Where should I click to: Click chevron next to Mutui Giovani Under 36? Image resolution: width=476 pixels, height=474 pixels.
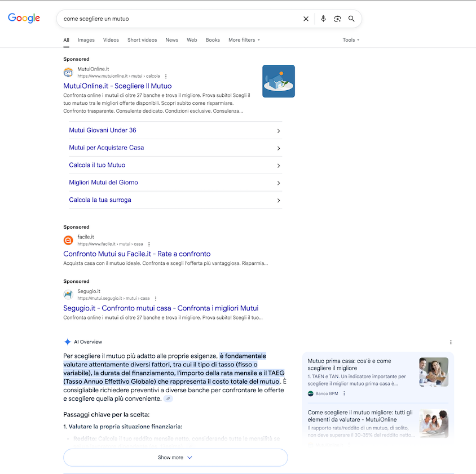[279, 131]
